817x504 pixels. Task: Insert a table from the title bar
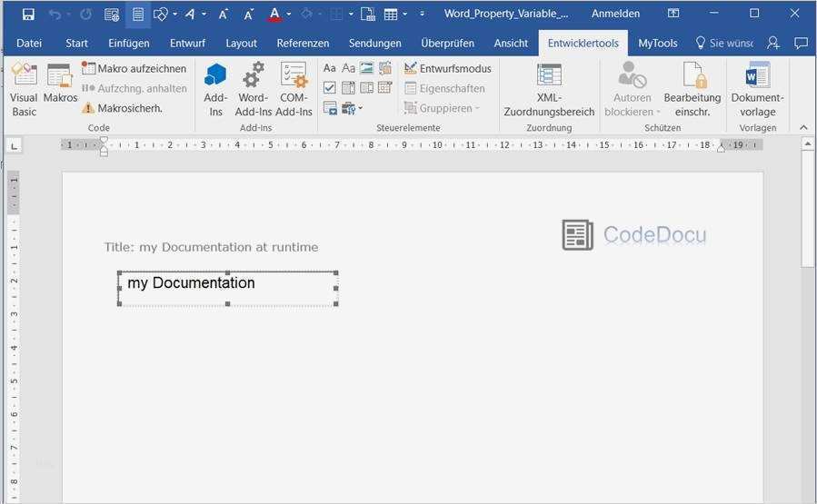[391, 14]
